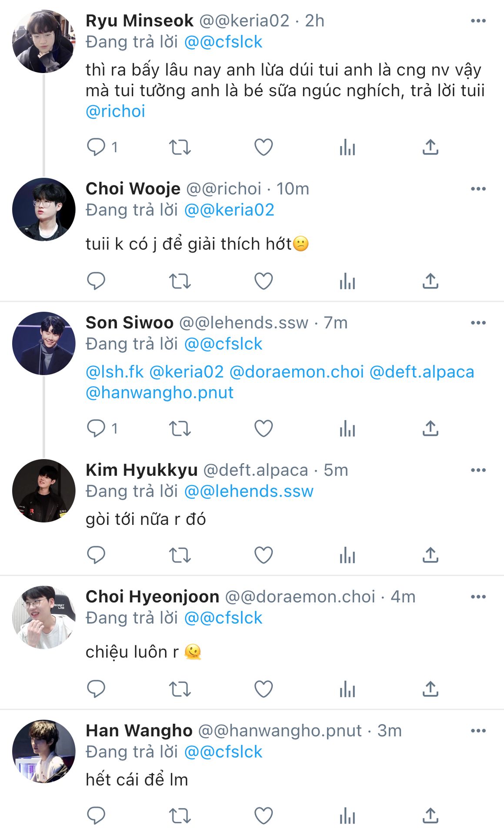Open the @doraemon.choi mention in Son Siwoo's tweet
This screenshot has width=504, height=835.
296,372
